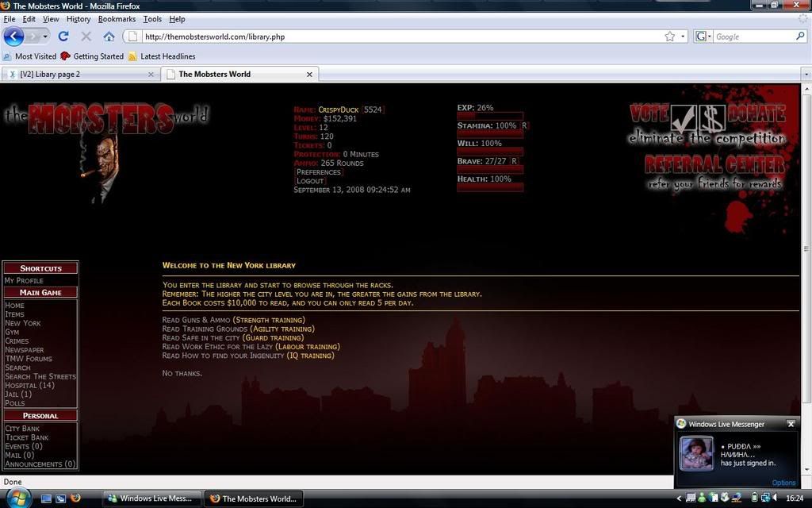Refill Stamina with the R button
812x508 pixels.
(x=524, y=125)
